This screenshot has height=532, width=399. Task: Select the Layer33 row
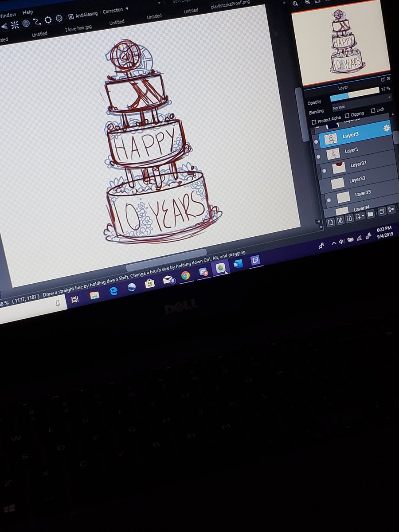click(359, 180)
